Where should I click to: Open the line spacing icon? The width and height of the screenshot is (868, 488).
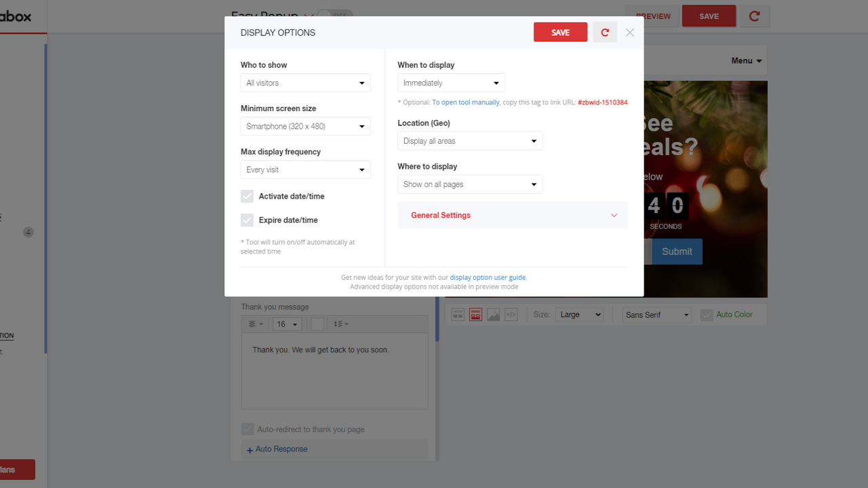point(339,324)
